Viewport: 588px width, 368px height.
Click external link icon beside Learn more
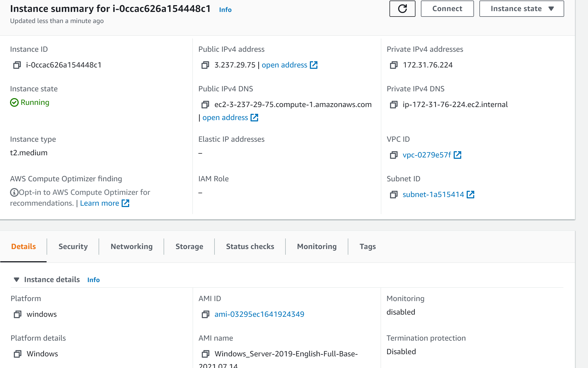125,203
